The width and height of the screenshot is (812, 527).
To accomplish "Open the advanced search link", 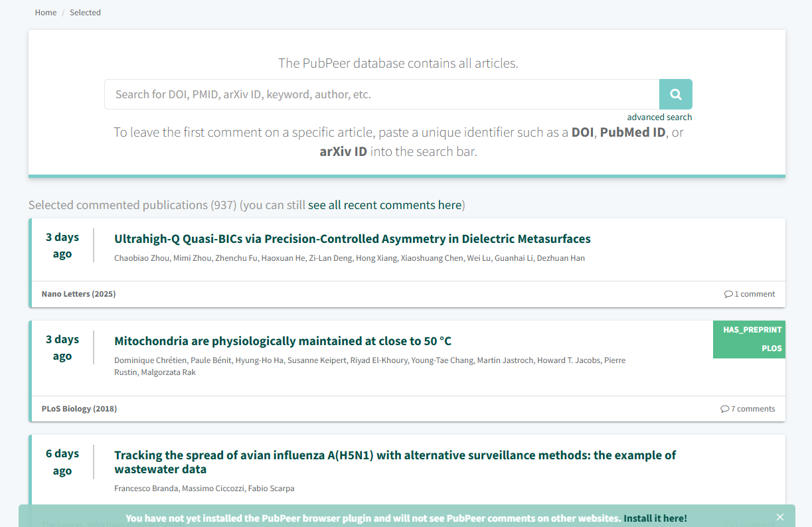I will [659, 117].
